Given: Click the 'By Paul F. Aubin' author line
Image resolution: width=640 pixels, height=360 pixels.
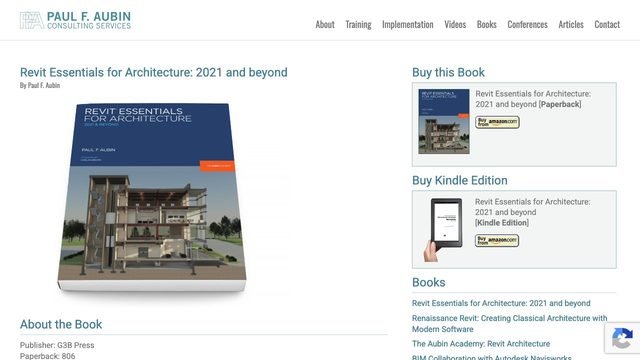Looking at the screenshot, I should (40, 85).
